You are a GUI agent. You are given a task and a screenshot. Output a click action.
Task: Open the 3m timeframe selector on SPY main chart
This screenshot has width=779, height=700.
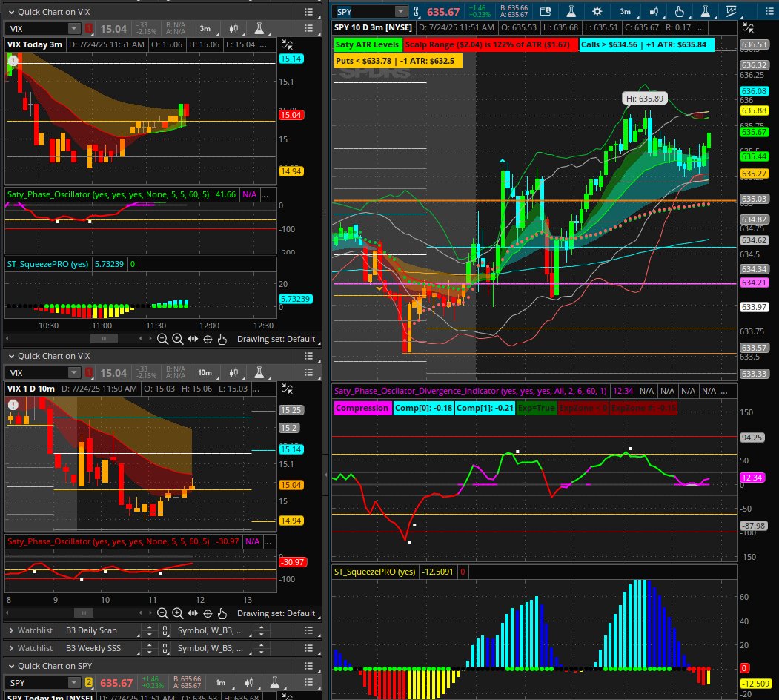(626, 11)
